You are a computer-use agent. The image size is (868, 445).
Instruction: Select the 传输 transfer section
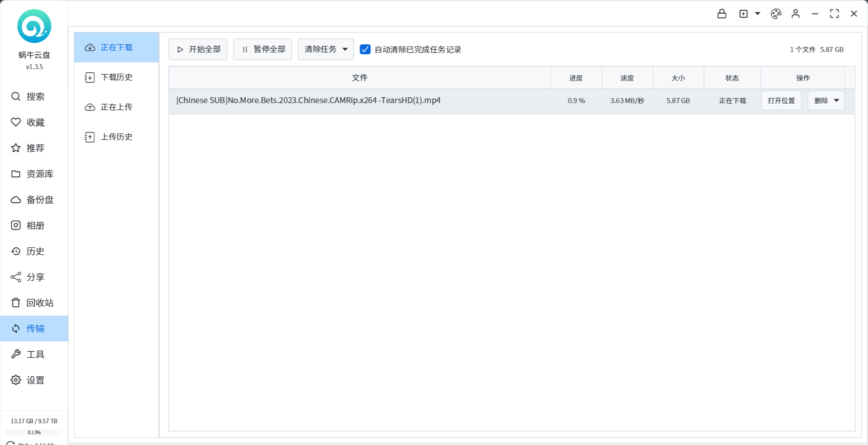(34, 328)
